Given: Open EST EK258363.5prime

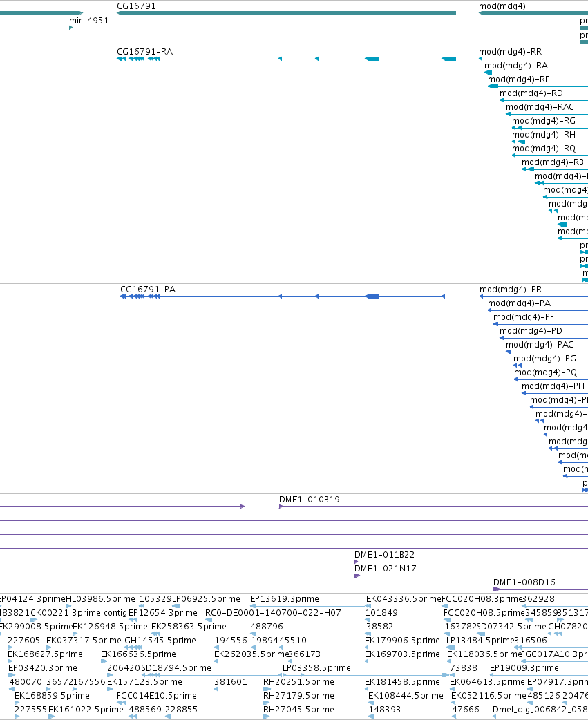Looking at the screenshot, I should (189, 626).
